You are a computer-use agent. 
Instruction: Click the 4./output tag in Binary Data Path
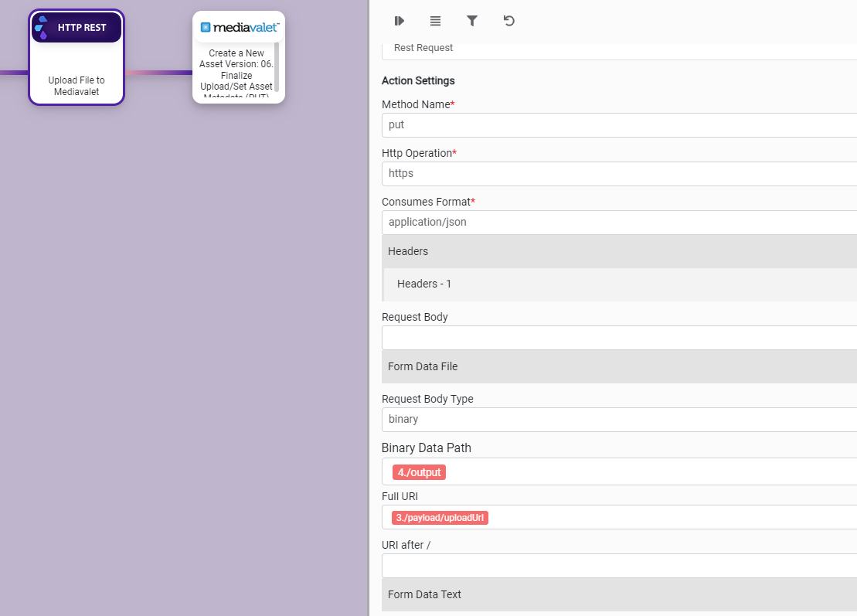pos(419,472)
